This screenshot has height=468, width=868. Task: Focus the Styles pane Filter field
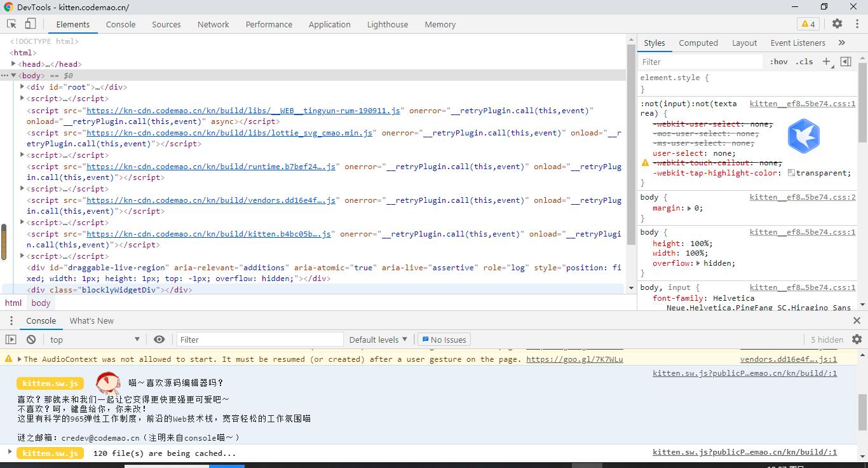pos(700,62)
